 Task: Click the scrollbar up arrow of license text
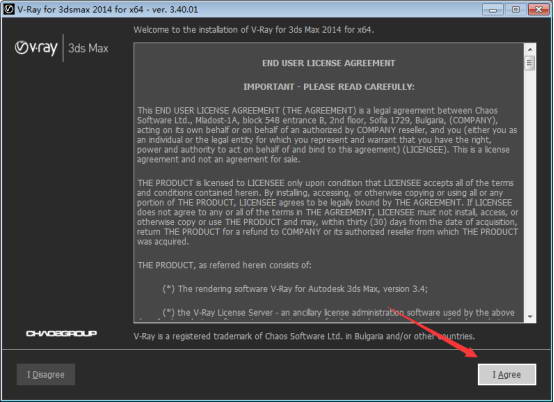530,49
